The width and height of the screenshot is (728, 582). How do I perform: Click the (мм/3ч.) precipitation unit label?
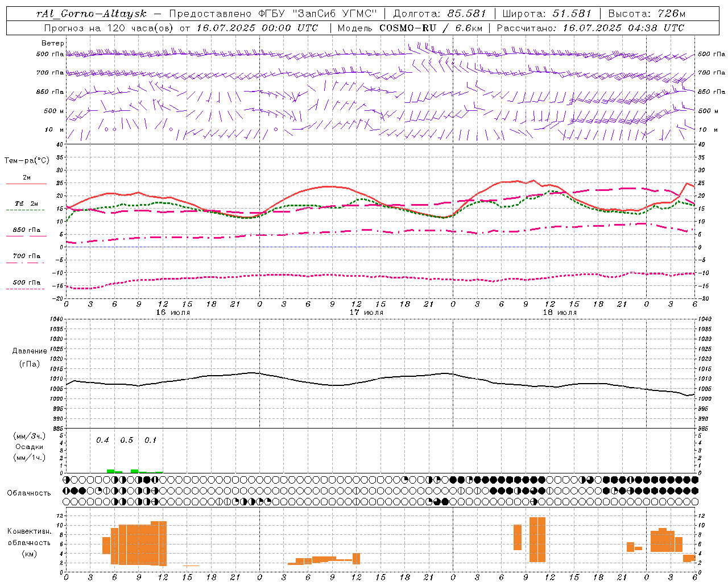(x=30, y=436)
